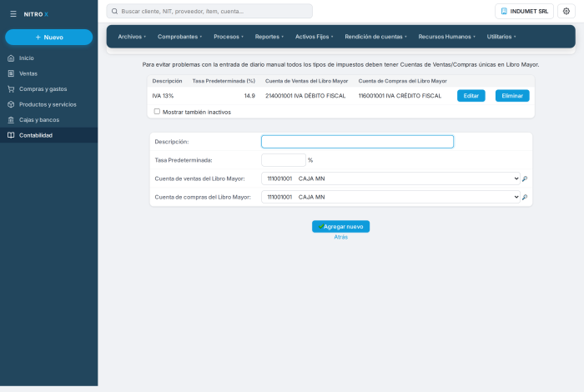Image resolution: width=584 pixels, height=392 pixels.
Task: Click the Cajas y bancos bank icon
Action: point(11,120)
